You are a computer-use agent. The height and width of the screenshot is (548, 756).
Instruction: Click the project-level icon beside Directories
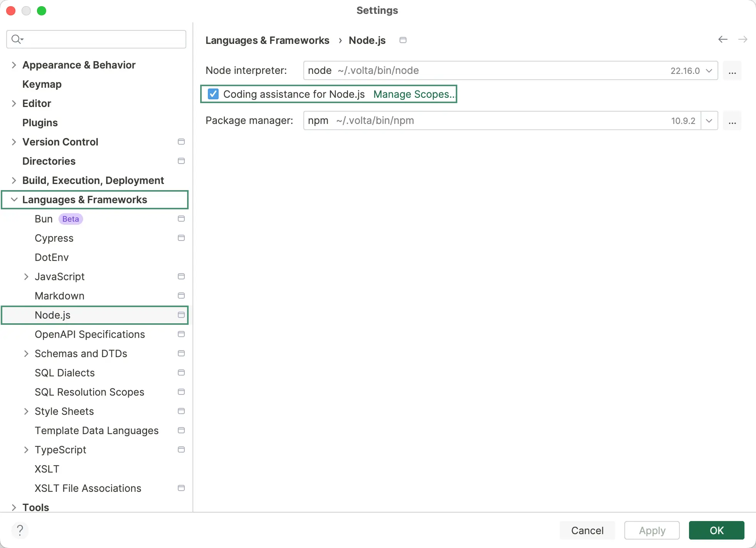click(x=181, y=161)
